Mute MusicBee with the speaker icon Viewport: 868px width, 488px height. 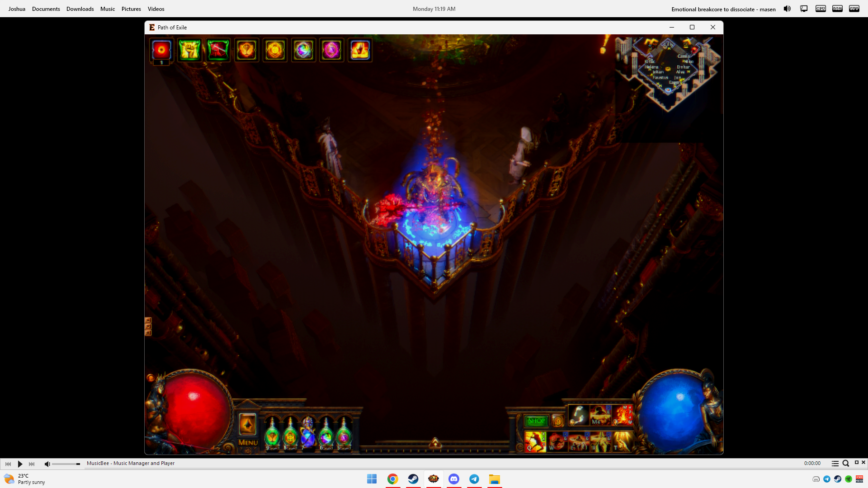tap(47, 464)
